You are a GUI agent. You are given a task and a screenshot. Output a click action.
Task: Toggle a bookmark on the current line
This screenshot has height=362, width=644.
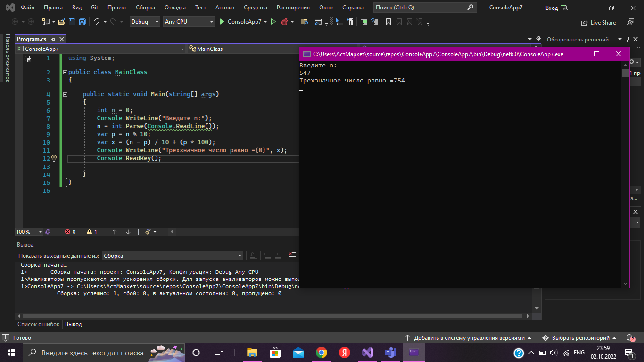point(389,21)
